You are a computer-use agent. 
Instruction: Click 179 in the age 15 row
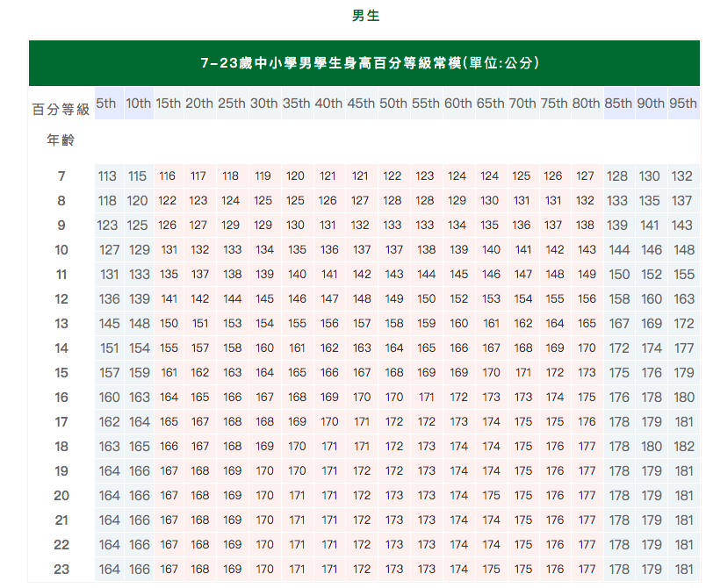(x=684, y=373)
